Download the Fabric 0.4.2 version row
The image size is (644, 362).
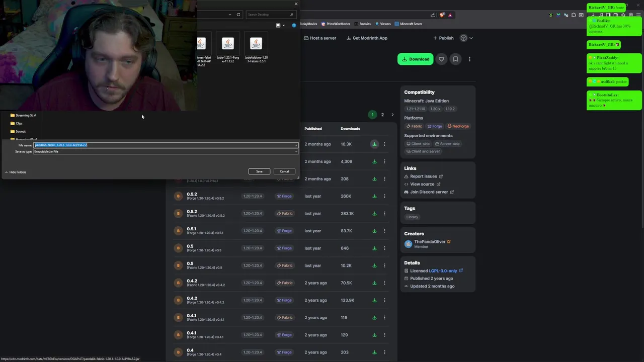pyautogui.click(x=374, y=283)
